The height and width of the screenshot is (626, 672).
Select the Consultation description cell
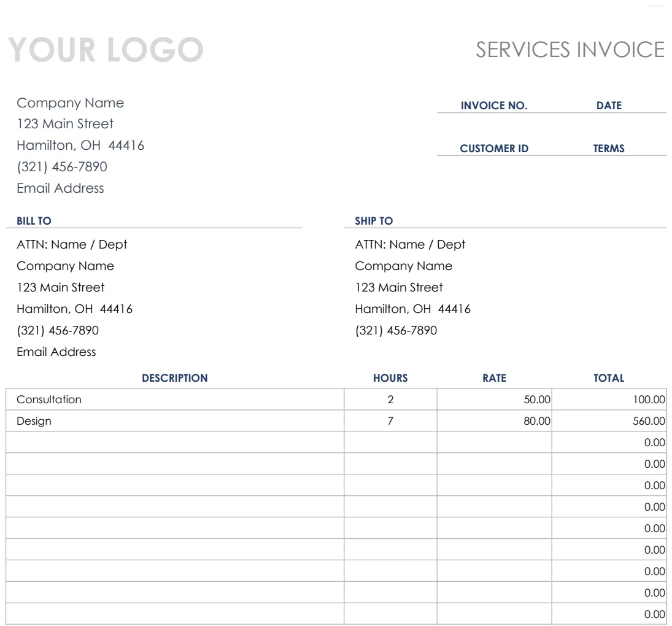point(175,400)
